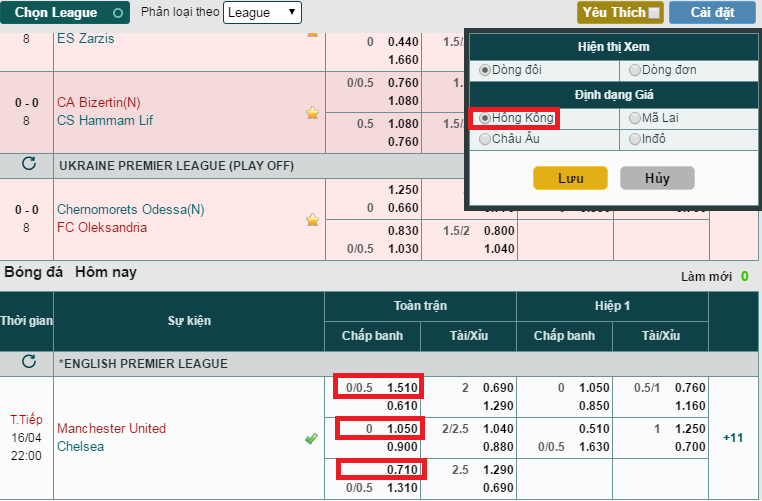762x501 pixels.
Task: Click the 1.510 handicap odds for Manchester United
Action: [403, 387]
